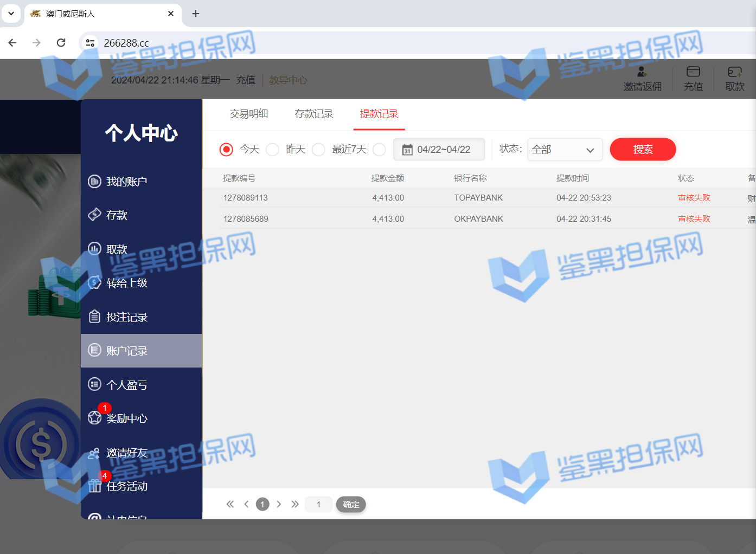The image size is (756, 554).
Task: Expand the 状态 dropdown showing 全部
Action: point(565,150)
